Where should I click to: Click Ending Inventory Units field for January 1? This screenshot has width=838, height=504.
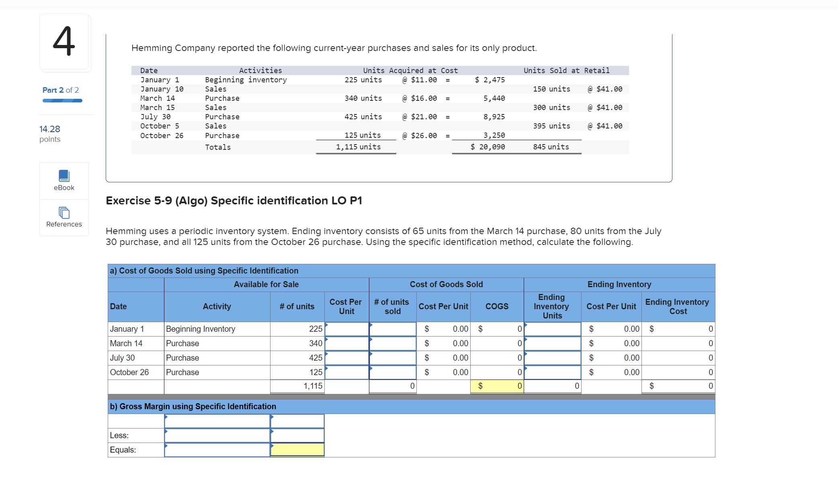[x=553, y=329]
